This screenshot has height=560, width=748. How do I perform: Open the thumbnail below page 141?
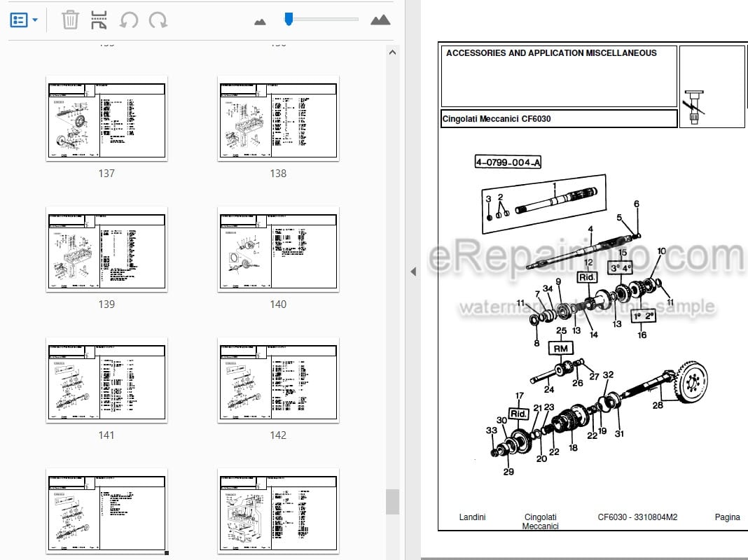[106, 512]
